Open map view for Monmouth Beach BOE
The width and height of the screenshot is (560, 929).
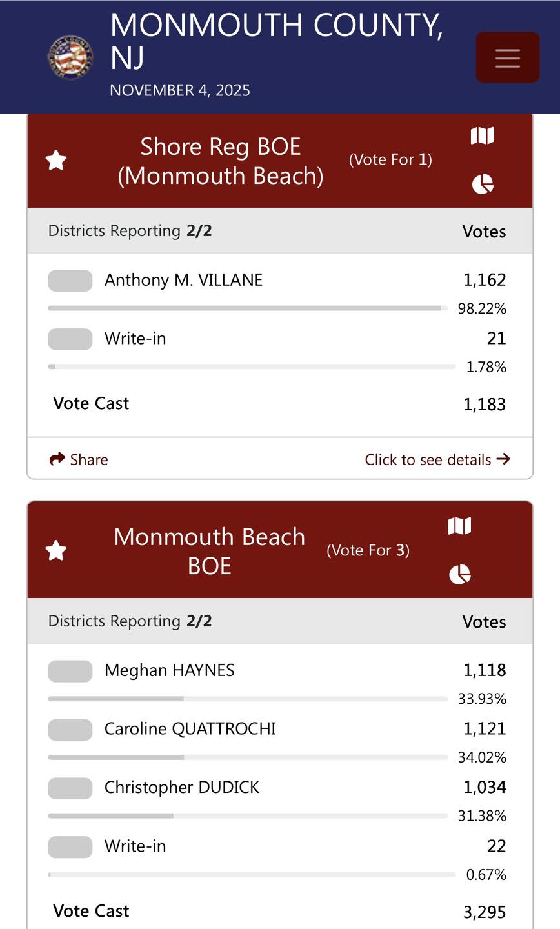pyautogui.click(x=459, y=526)
